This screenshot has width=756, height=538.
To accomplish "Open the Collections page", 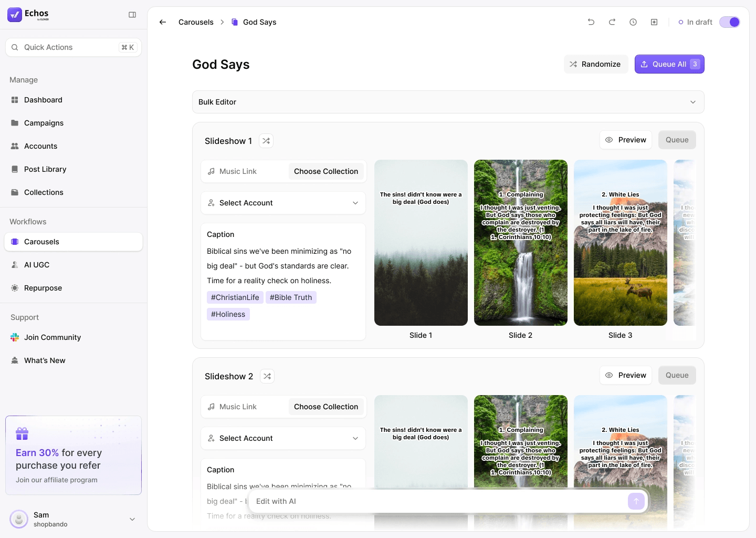I will coord(73,192).
